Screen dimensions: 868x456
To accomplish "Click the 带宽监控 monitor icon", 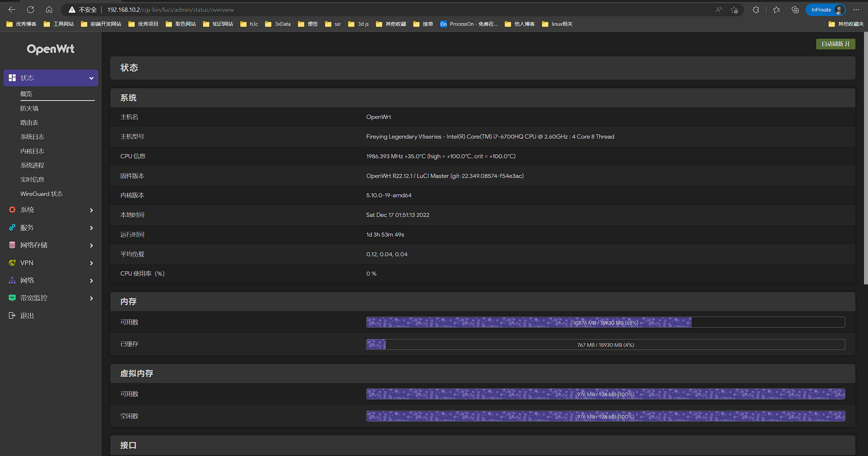I will (12, 298).
